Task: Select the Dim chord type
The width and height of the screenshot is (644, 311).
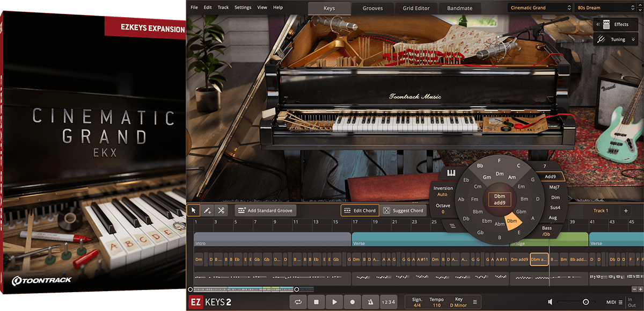Action: coord(555,197)
